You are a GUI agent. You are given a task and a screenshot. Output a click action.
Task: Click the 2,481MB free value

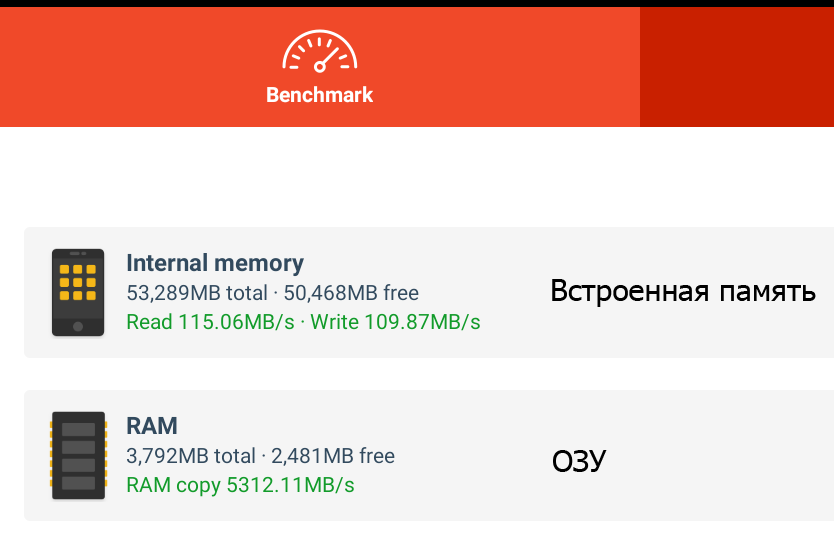(x=333, y=456)
